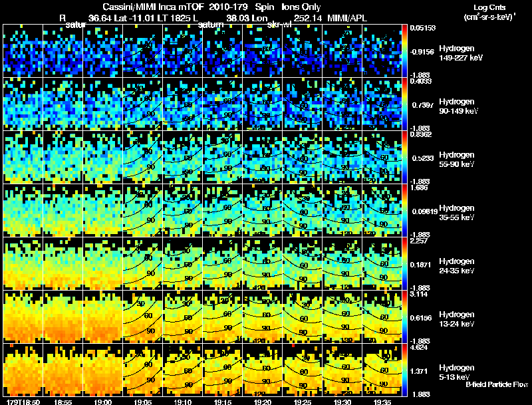532x405 pixels.
Task: Click the color bar for Hydrogen 35-55 keV
Action: [x=404, y=210]
